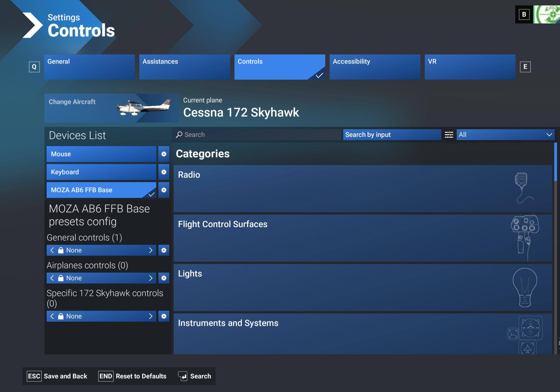
Task: Click the Categories heading
Action: (x=203, y=154)
